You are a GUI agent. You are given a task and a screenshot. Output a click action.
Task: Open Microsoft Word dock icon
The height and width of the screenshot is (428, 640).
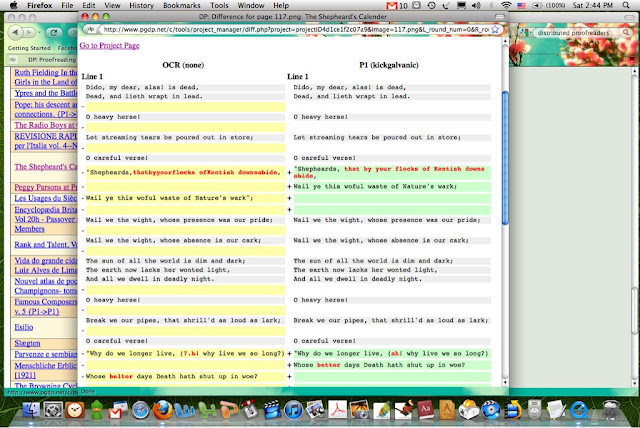coord(184,410)
